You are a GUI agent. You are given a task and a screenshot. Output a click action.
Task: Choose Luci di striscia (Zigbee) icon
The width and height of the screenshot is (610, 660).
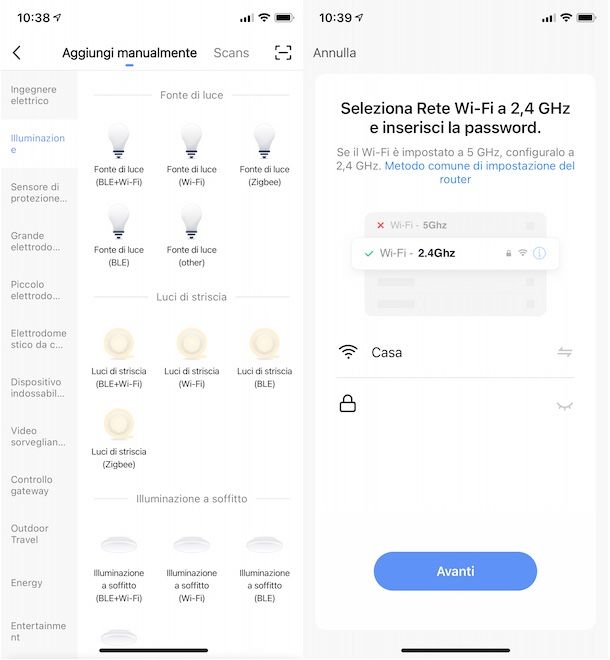pyautogui.click(x=119, y=424)
